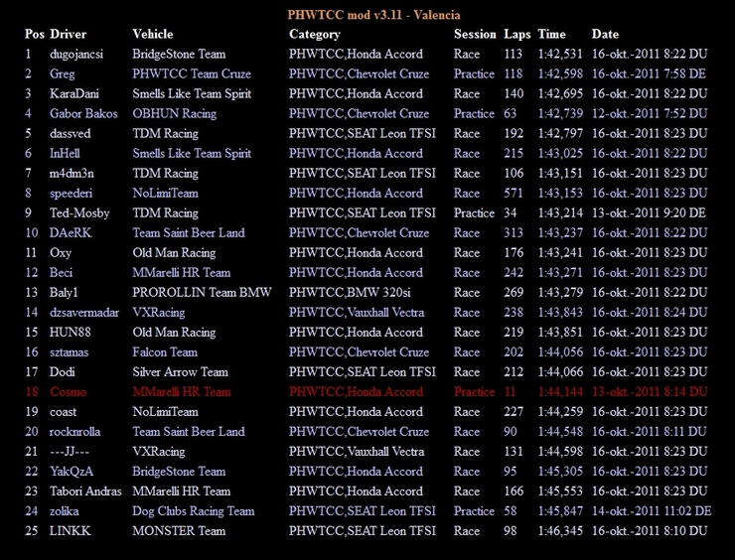The height and width of the screenshot is (560, 735).
Task: Click lap time '1:46,345'
Action: 560,531
